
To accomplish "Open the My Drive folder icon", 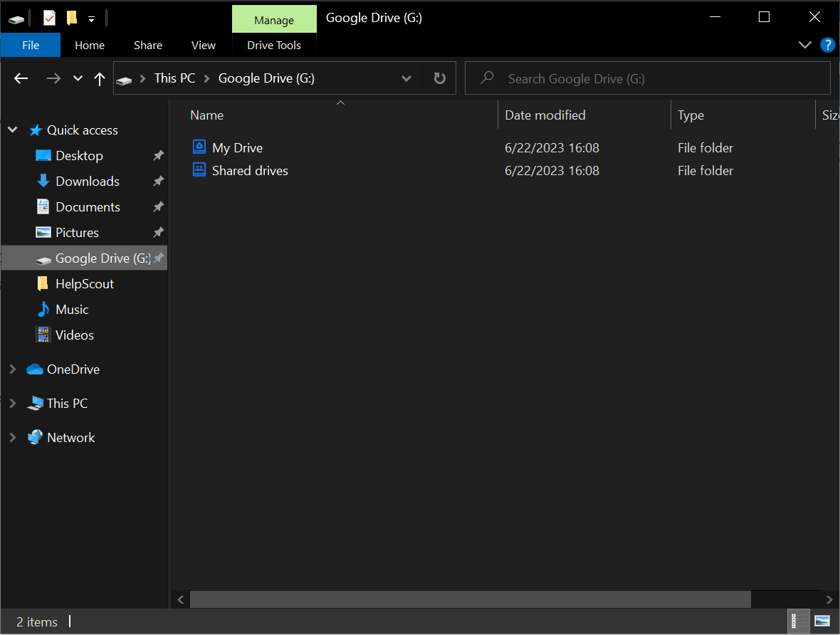I will [199, 147].
